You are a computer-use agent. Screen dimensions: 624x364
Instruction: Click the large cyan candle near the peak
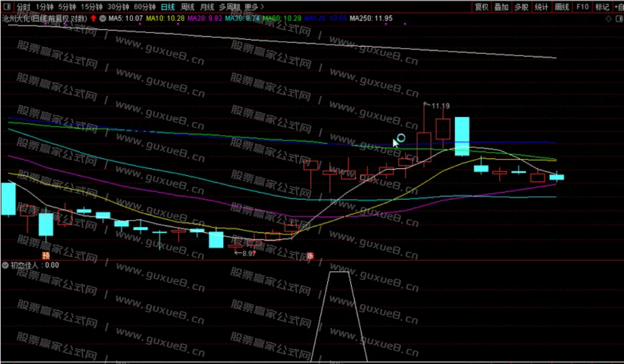click(461, 136)
